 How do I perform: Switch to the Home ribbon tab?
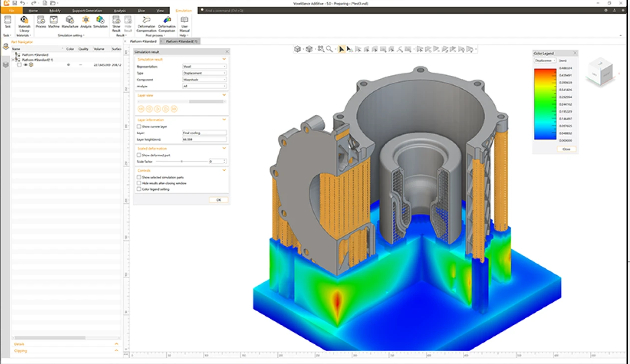tap(33, 10)
